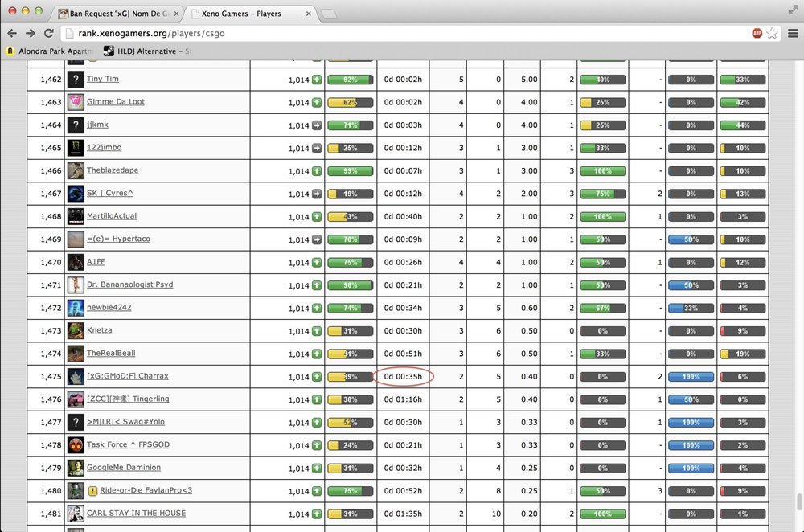Click MartilloActual's avatar image
The image size is (804, 532).
click(x=76, y=216)
